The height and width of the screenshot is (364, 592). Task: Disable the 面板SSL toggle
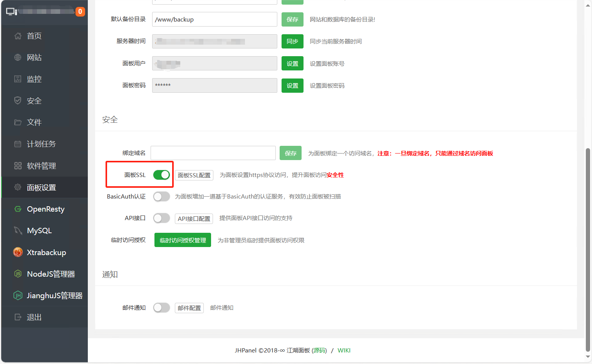pyautogui.click(x=161, y=174)
